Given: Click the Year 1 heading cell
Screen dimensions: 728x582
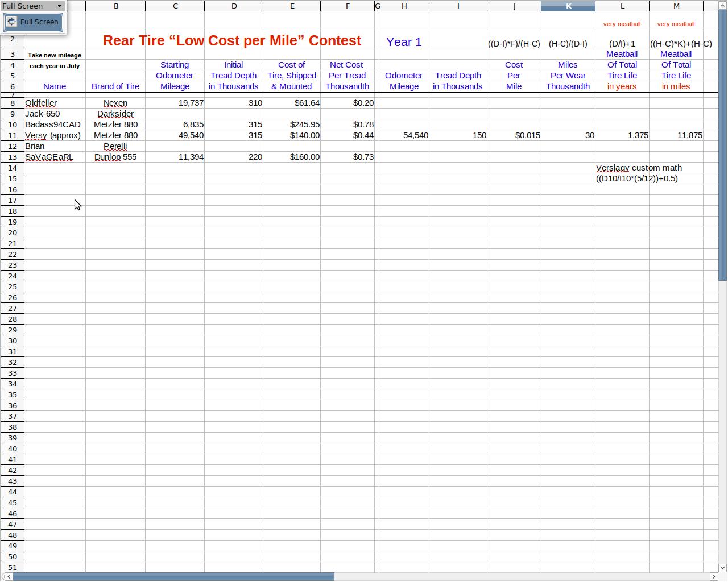Looking at the screenshot, I should (x=404, y=42).
